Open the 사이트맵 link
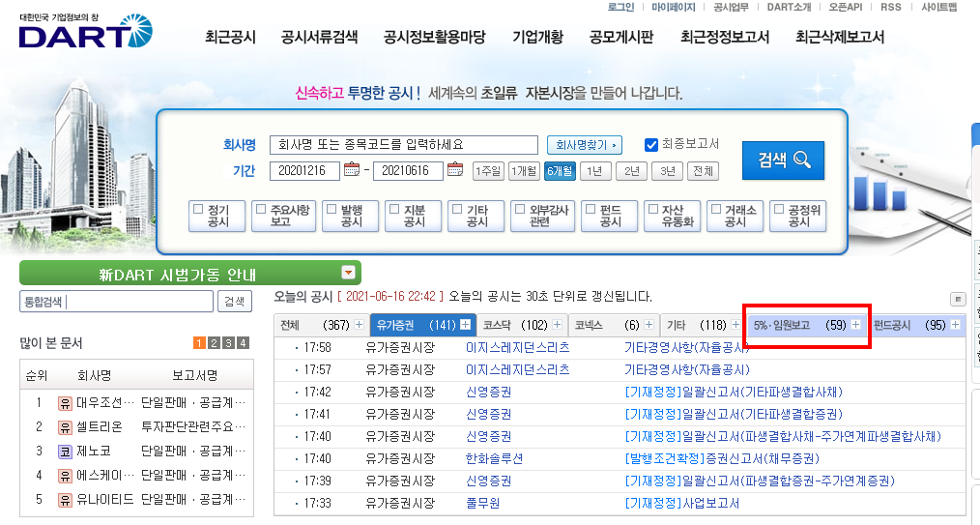Image resolution: width=980 pixels, height=525 pixels. click(938, 7)
